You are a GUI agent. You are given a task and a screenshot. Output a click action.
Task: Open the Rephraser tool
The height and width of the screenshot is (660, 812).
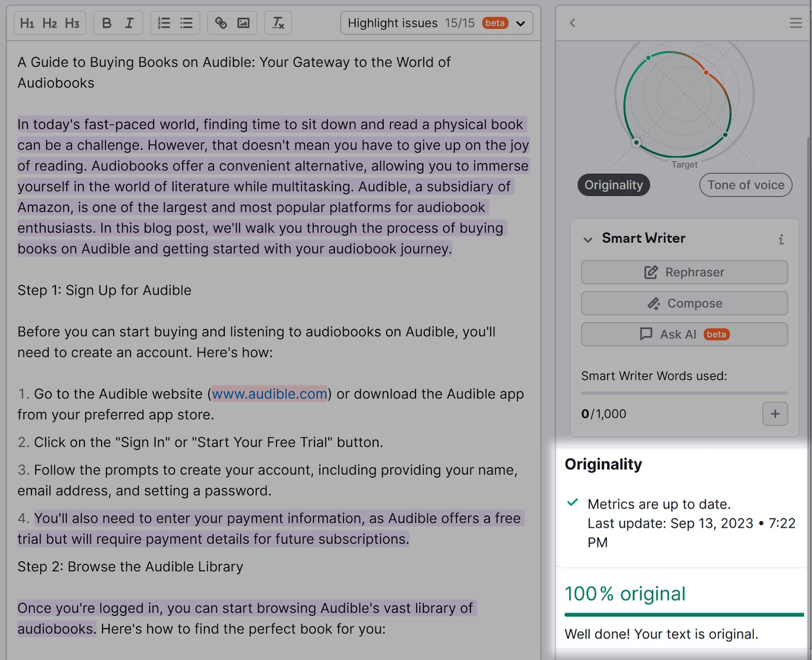click(x=684, y=272)
